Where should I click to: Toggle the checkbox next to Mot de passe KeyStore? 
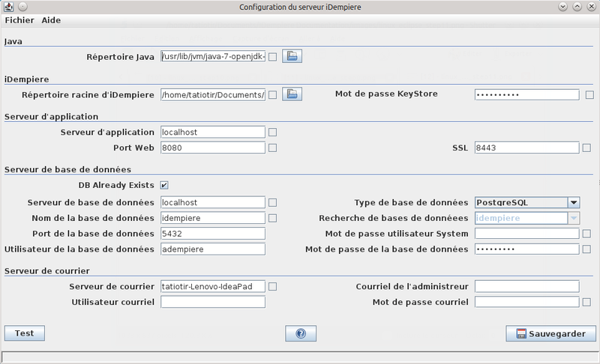pos(589,95)
